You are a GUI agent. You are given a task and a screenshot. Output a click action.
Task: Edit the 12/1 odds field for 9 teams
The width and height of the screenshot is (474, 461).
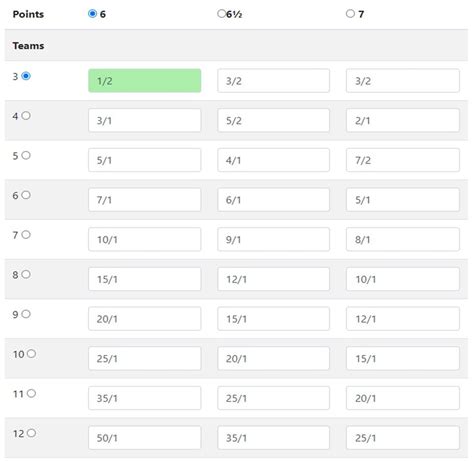403,319
